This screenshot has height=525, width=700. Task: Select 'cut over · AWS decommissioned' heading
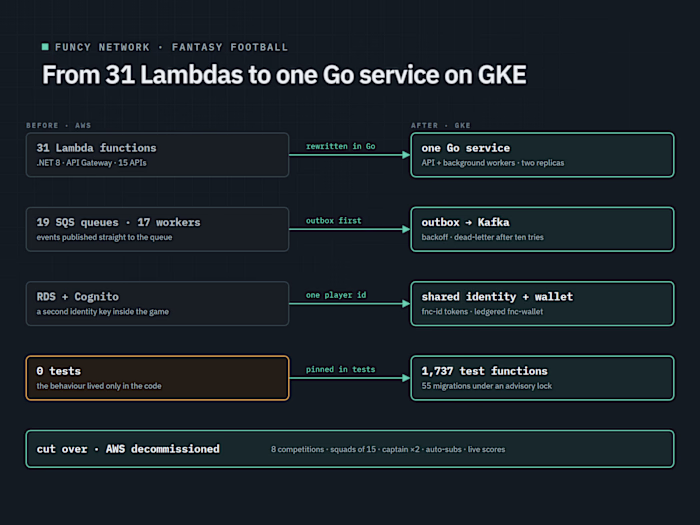coord(128,449)
